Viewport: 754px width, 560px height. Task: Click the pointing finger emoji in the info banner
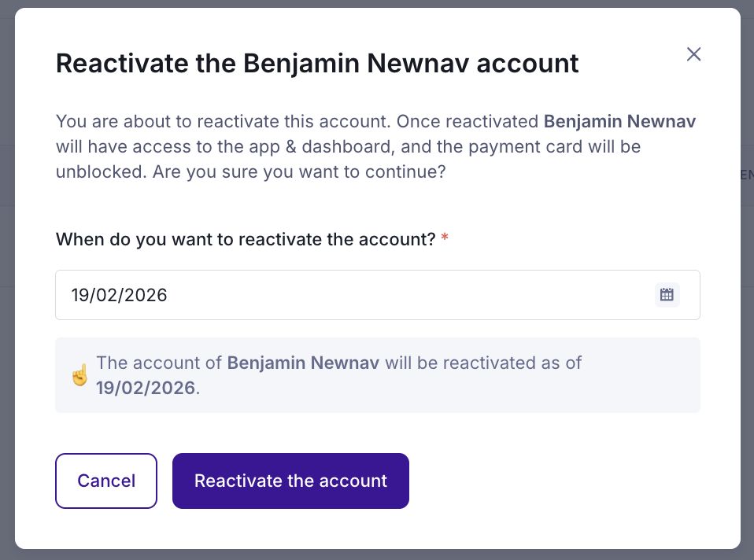(79, 374)
